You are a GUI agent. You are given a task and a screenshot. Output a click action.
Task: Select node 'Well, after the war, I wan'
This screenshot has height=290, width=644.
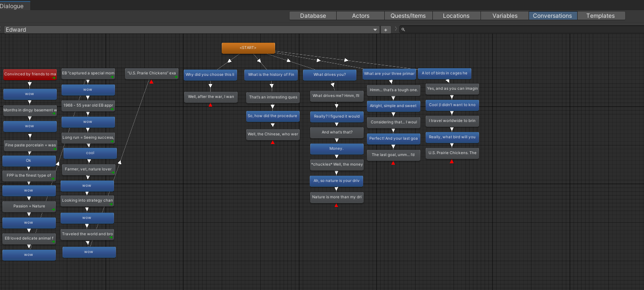coord(211,97)
